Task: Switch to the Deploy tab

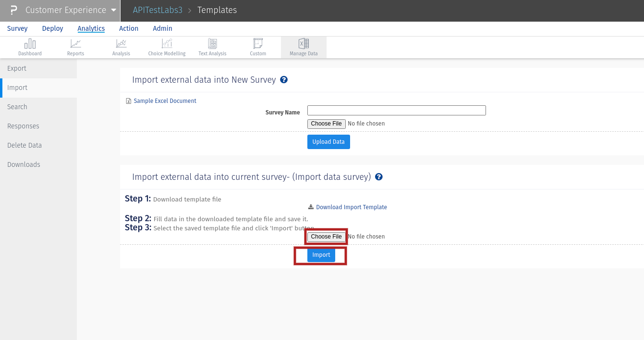Action: tap(53, 28)
